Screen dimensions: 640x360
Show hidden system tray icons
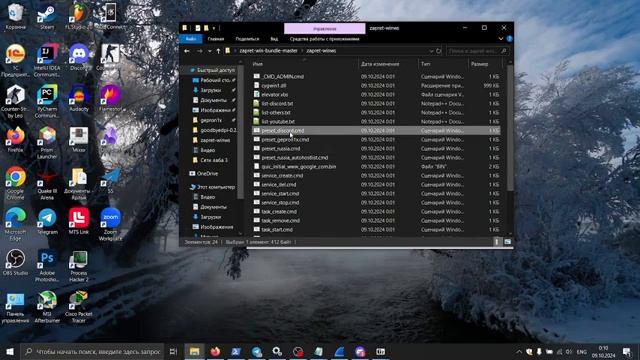(519, 351)
